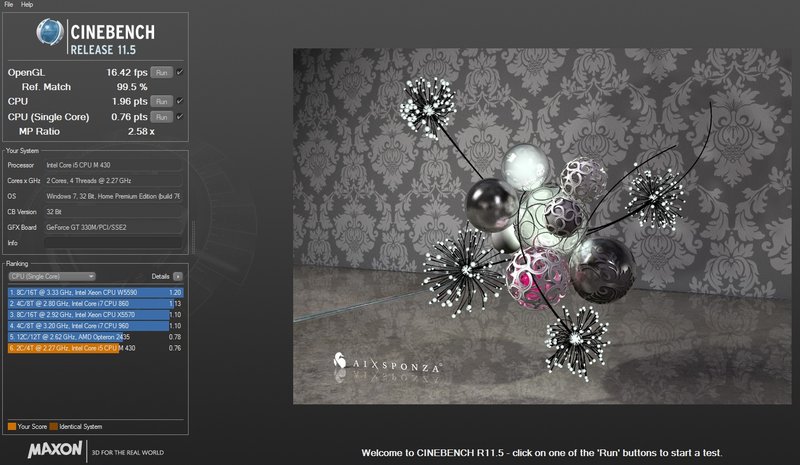Run the OpenGL benchmark test

[x=162, y=72]
